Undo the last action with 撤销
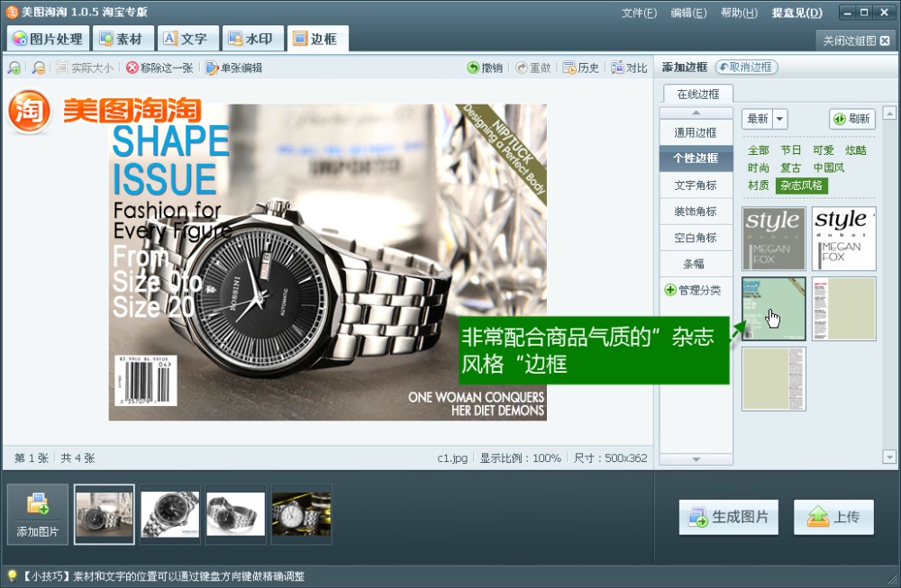The image size is (901, 588). click(x=485, y=68)
